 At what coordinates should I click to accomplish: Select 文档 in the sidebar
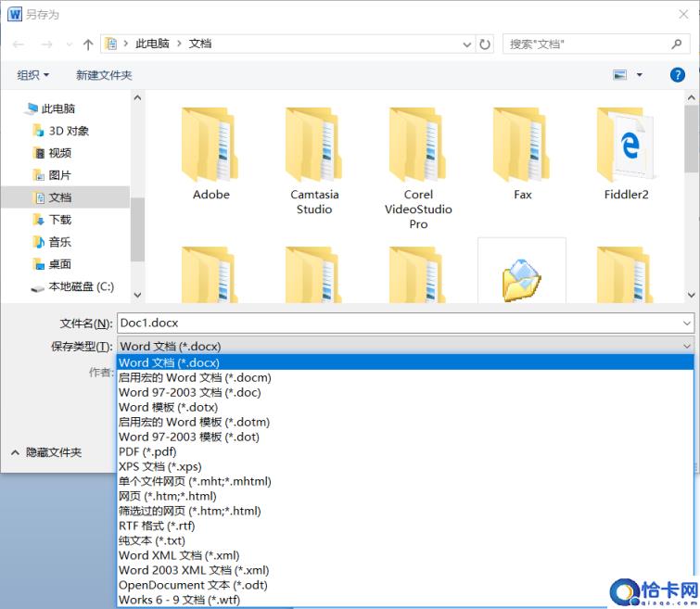point(65,197)
